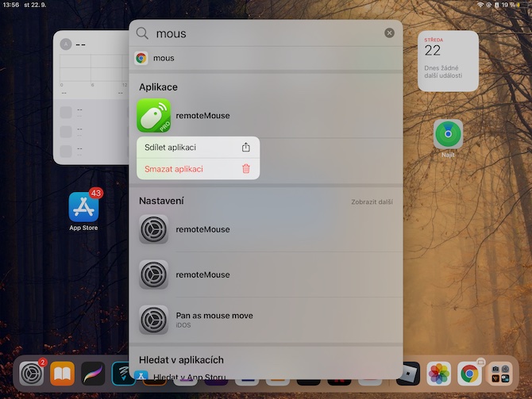Open App Library folder in dock
The height and width of the screenshot is (399, 532).
pyautogui.click(x=500, y=374)
